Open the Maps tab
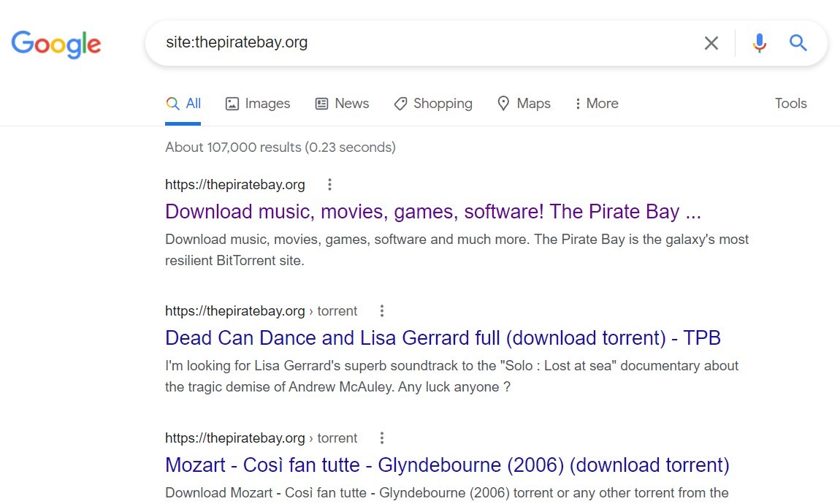This screenshot has height=504, width=840. coord(524,104)
